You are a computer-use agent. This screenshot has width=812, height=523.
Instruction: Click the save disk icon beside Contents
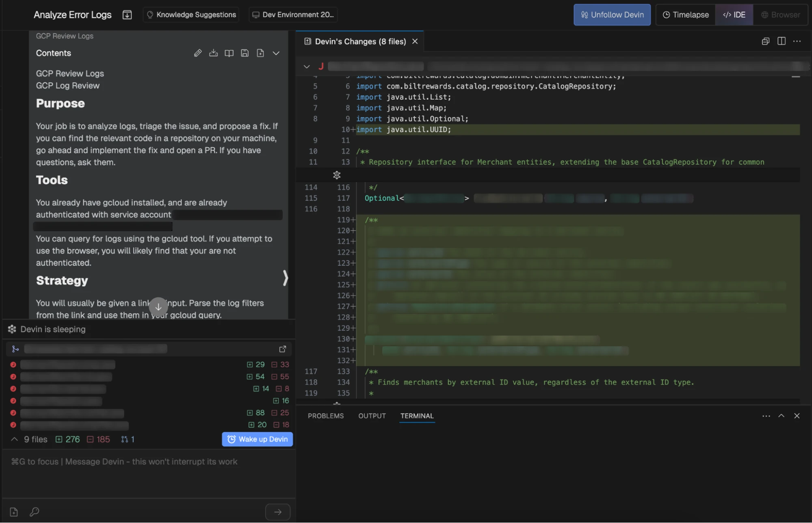click(x=245, y=53)
